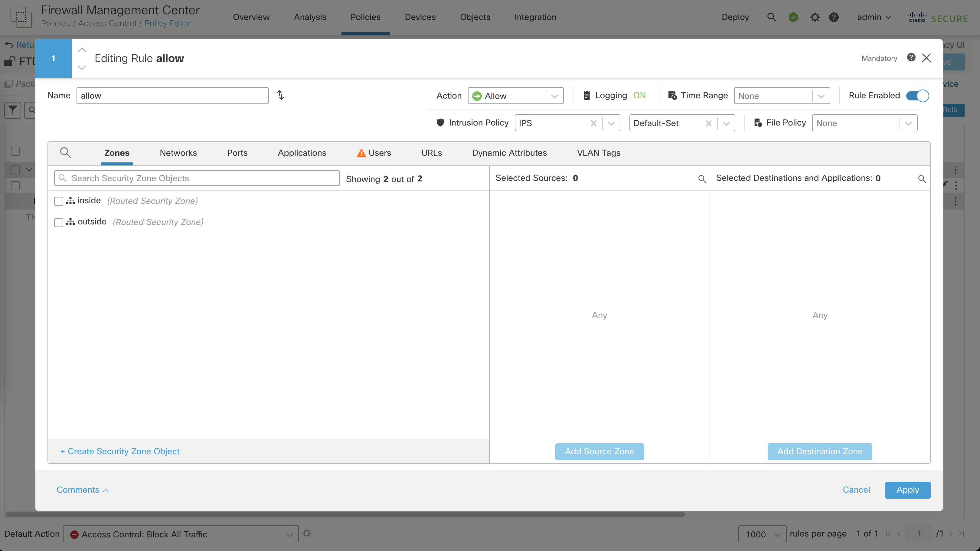Click Create Security Zone Object link

[120, 451]
